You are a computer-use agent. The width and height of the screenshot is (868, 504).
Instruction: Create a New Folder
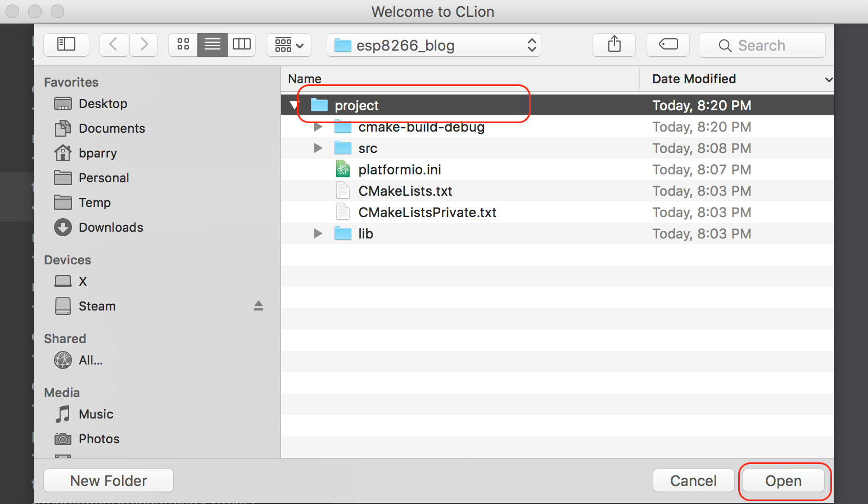[108, 480]
